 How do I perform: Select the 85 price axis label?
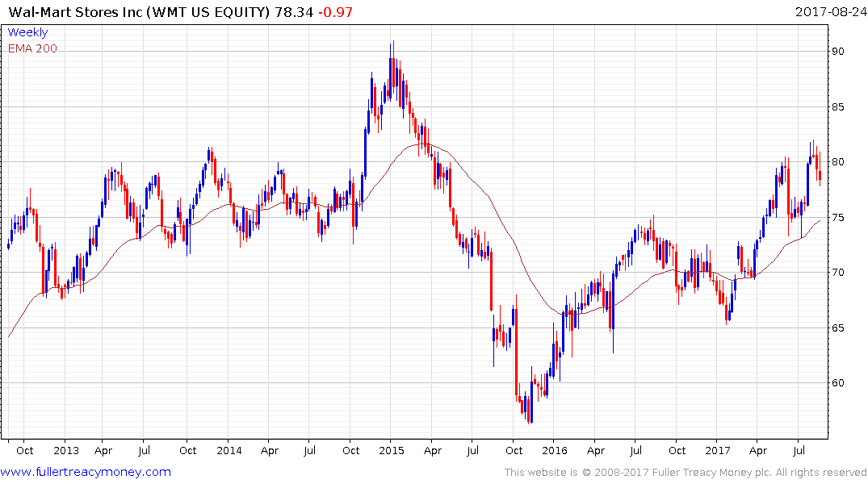pyautogui.click(x=837, y=106)
